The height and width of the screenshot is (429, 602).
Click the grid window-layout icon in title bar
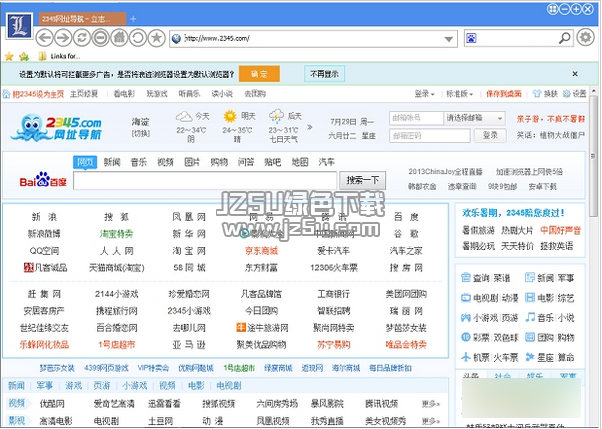552,9
